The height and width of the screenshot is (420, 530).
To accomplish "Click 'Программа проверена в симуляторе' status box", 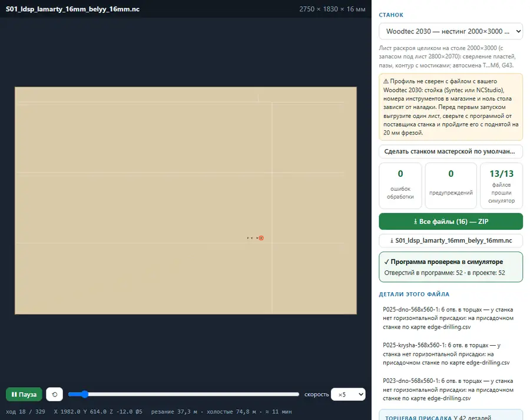I will (x=450, y=267).
